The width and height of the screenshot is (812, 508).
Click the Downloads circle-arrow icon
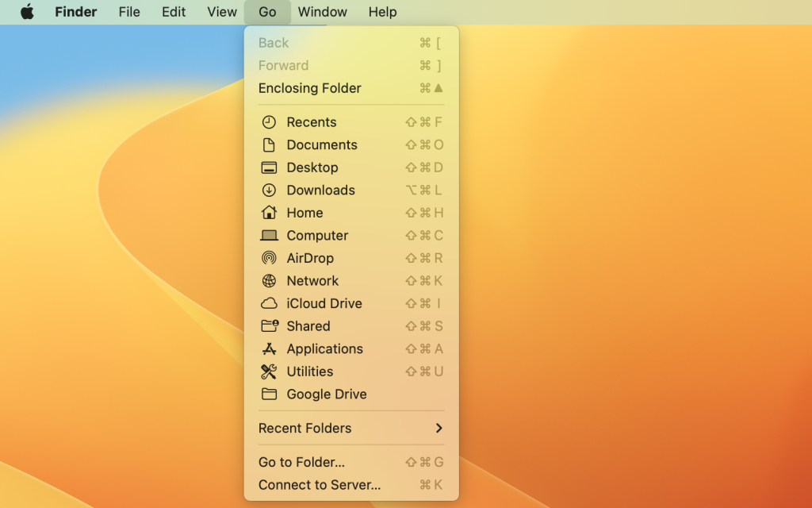point(269,190)
